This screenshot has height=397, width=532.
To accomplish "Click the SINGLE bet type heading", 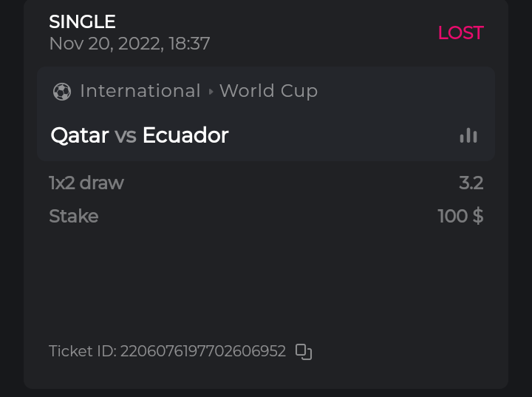I will pos(82,22).
